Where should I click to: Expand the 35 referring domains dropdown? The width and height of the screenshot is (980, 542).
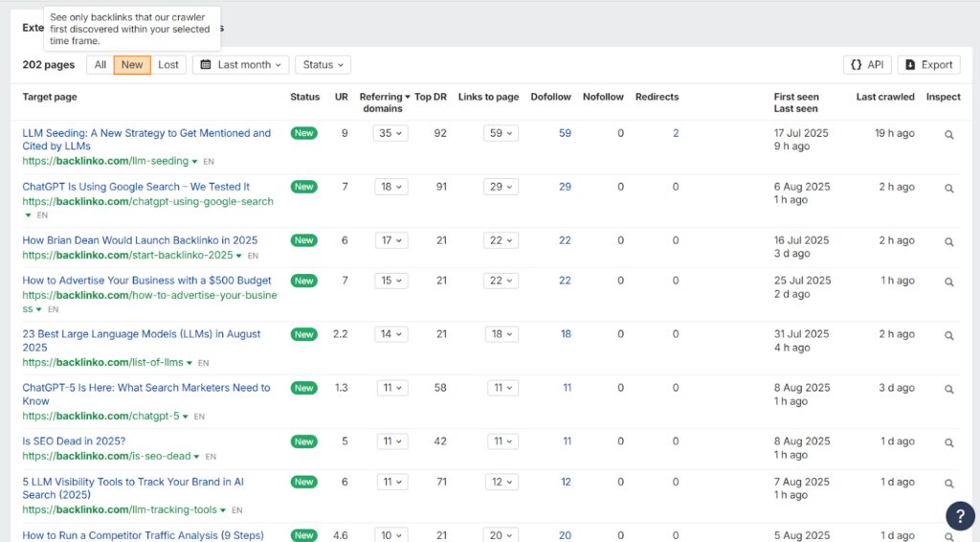point(390,133)
